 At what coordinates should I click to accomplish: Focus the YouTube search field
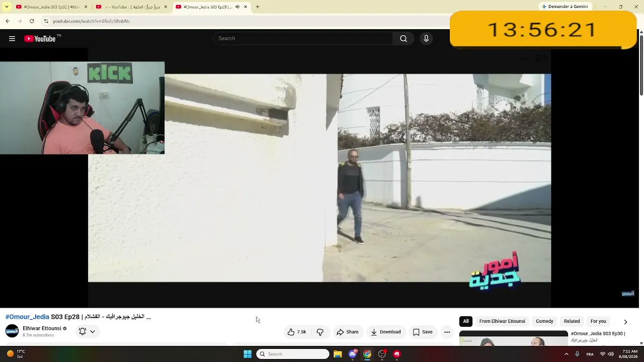tap(303, 39)
